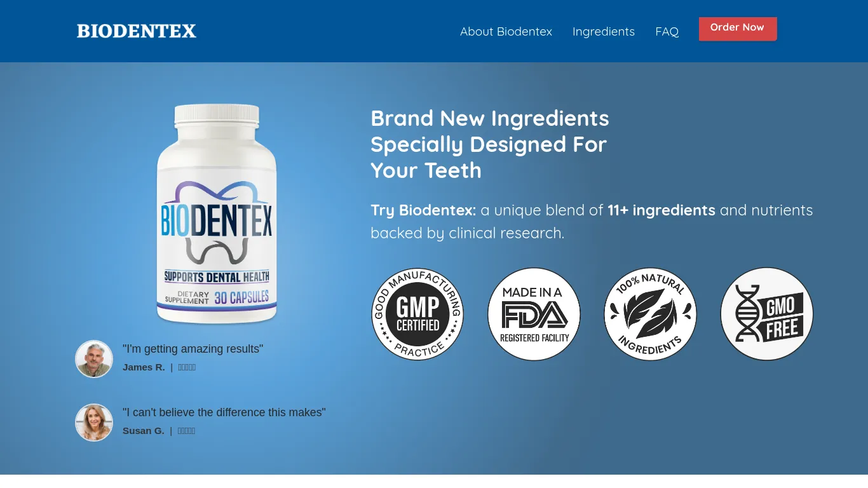The width and height of the screenshot is (868, 488).
Task: Click James R.'s avatar photo
Action: point(94,359)
